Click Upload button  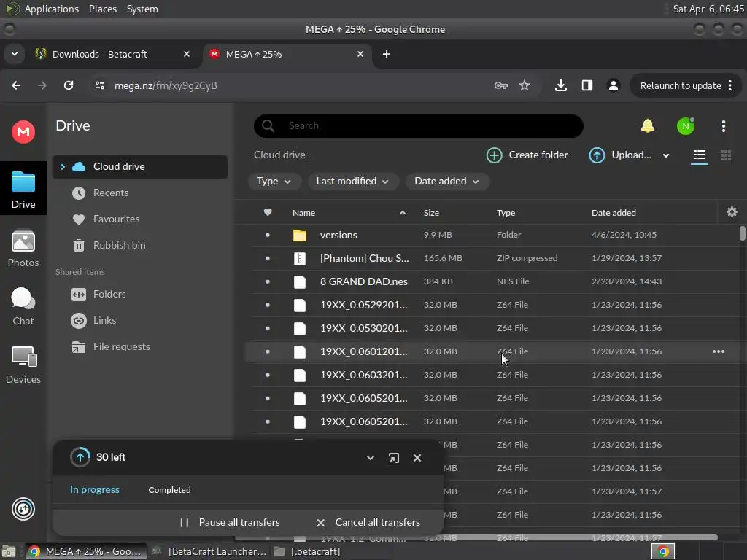[620, 155]
